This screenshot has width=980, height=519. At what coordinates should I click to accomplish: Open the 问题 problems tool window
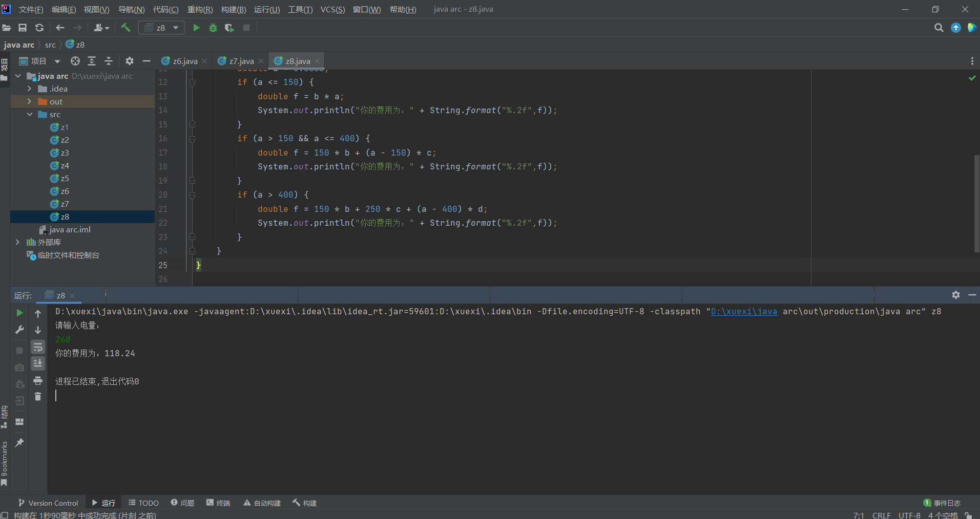pyautogui.click(x=182, y=503)
